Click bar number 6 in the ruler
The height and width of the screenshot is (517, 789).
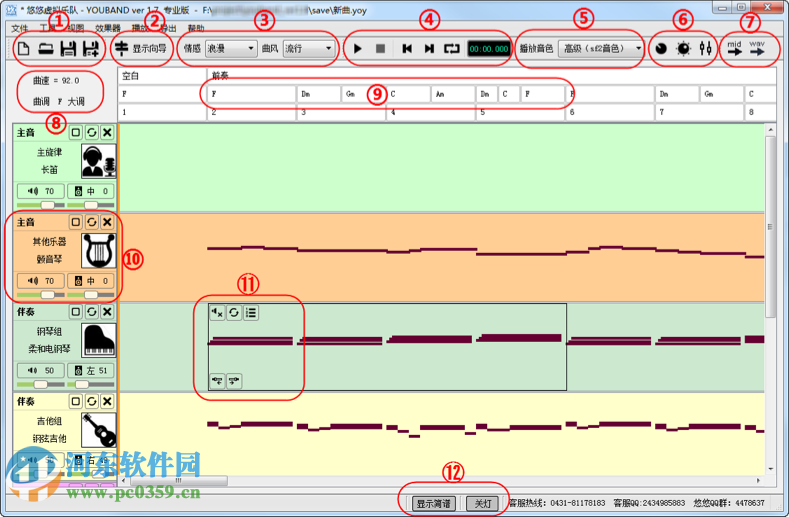(609, 112)
